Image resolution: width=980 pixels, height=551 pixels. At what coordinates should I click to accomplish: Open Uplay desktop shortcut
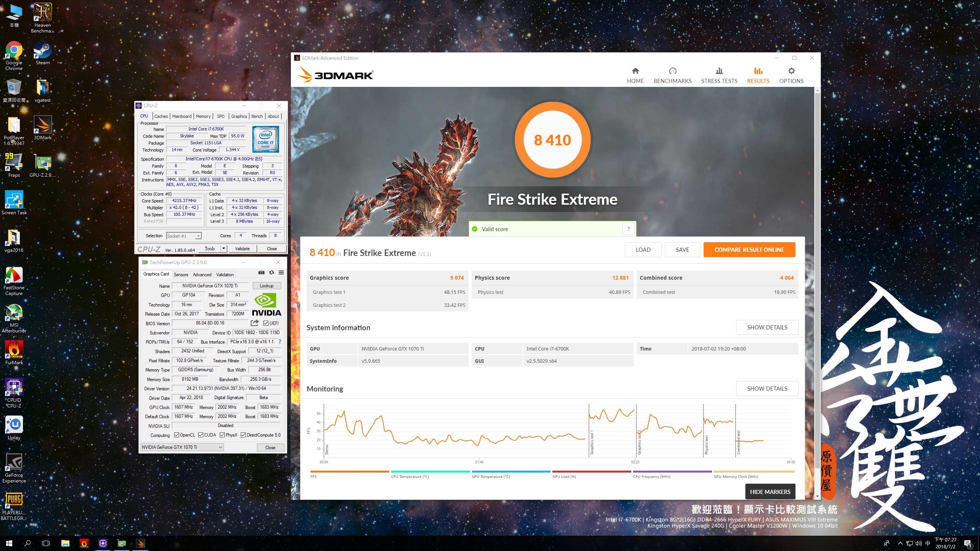coord(14,428)
